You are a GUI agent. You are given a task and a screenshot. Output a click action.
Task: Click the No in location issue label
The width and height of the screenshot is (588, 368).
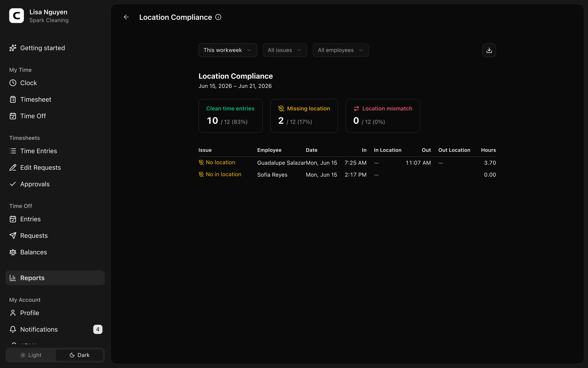click(224, 174)
